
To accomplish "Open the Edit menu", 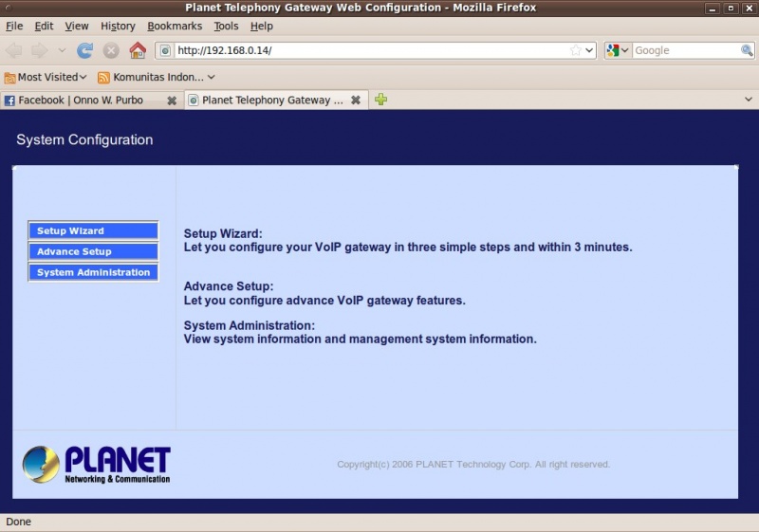I will click(44, 27).
